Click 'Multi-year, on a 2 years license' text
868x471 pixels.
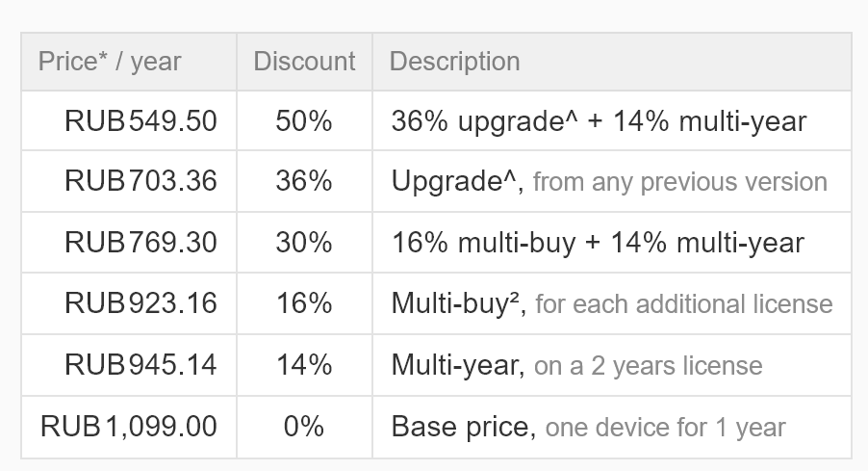[576, 366]
